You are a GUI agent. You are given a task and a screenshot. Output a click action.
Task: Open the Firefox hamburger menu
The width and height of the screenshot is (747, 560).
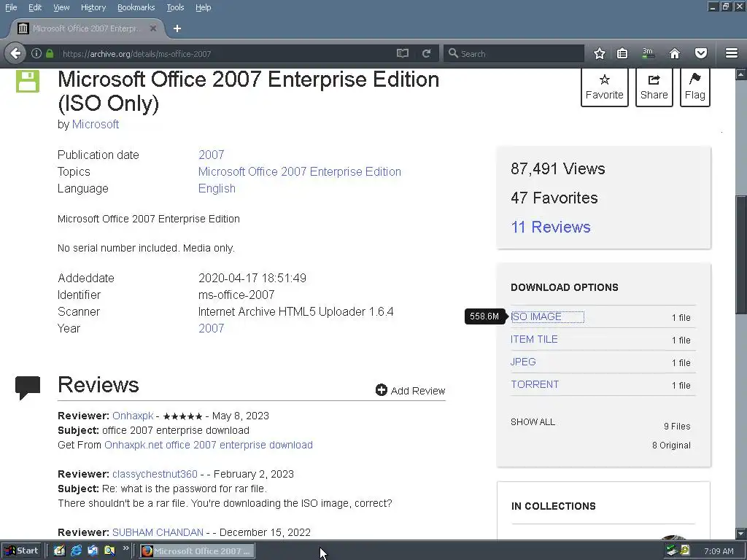[x=732, y=53]
